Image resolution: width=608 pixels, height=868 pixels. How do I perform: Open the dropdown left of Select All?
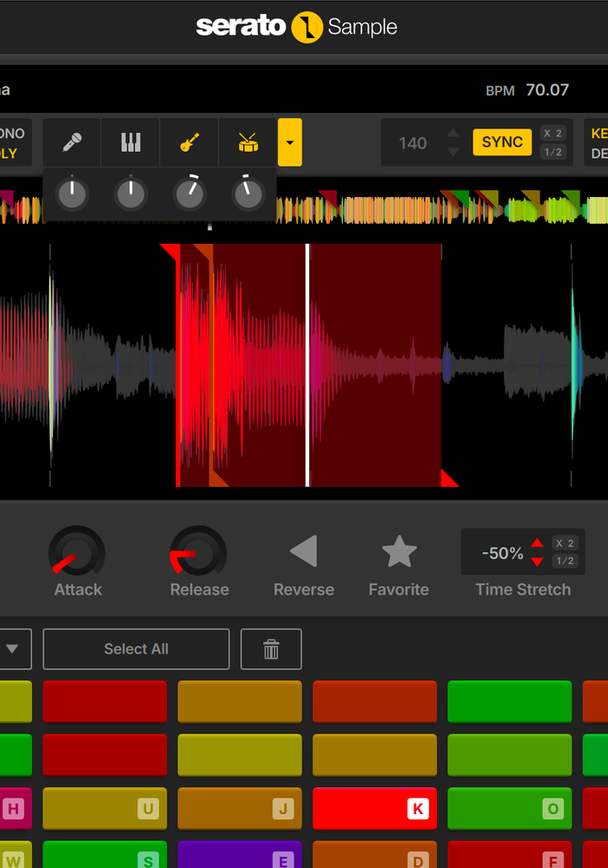[x=13, y=649]
